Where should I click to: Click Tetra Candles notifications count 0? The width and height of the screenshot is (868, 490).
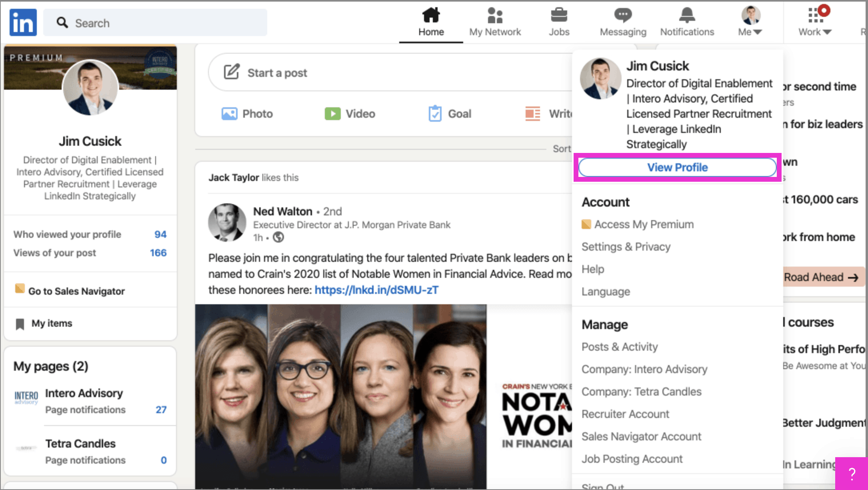point(164,460)
